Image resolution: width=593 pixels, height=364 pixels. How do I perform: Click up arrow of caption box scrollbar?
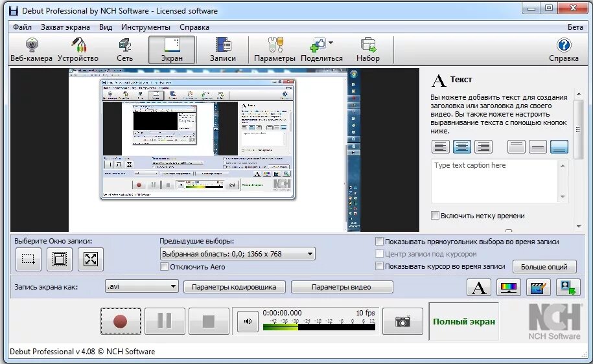coord(563,166)
